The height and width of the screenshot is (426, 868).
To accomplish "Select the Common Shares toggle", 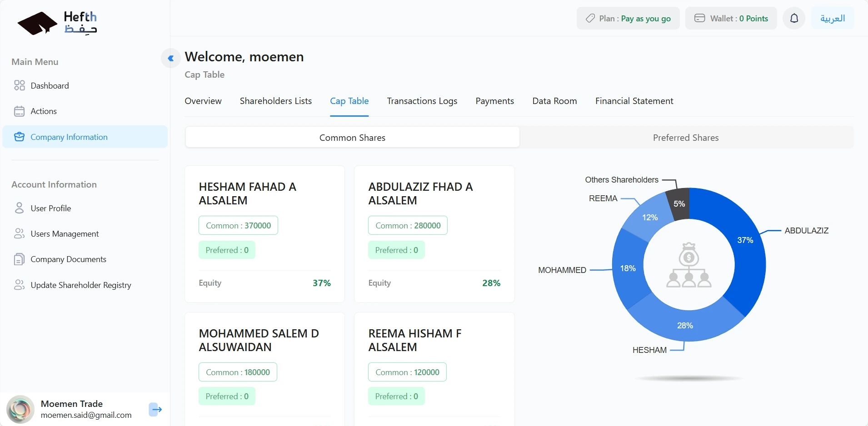I will click(x=352, y=138).
